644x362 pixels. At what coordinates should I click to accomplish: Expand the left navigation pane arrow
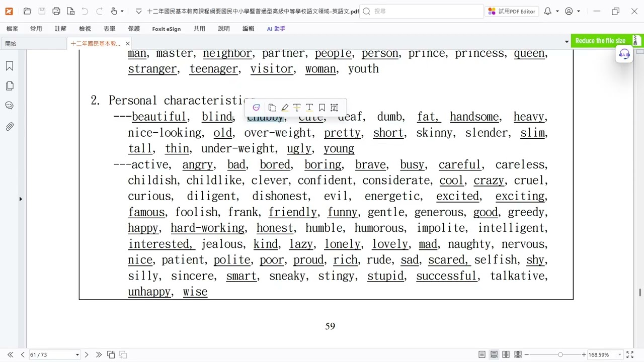pyautogui.click(x=21, y=199)
